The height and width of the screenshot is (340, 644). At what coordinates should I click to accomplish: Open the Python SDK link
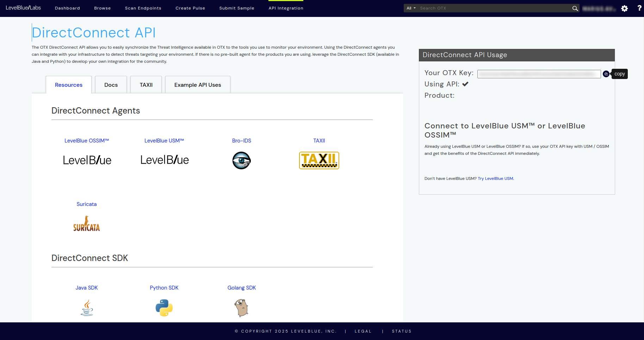[164, 288]
